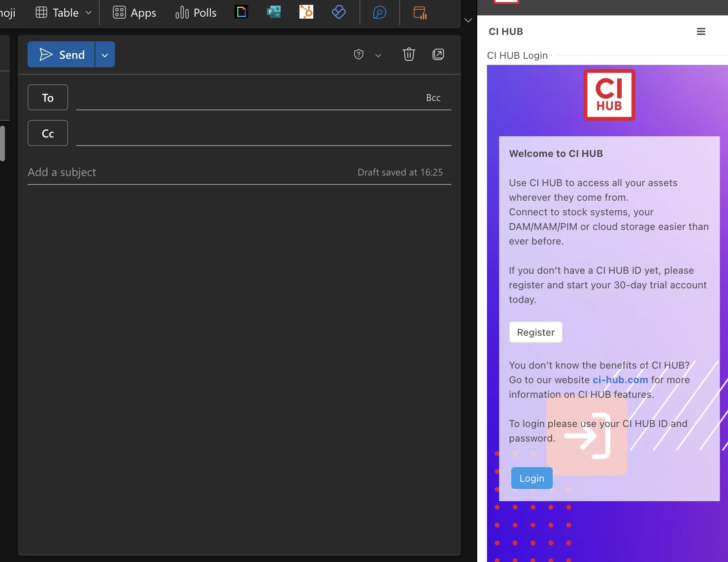Show the Bcc field
The image size is (728, 562).
tap(433, 98)
